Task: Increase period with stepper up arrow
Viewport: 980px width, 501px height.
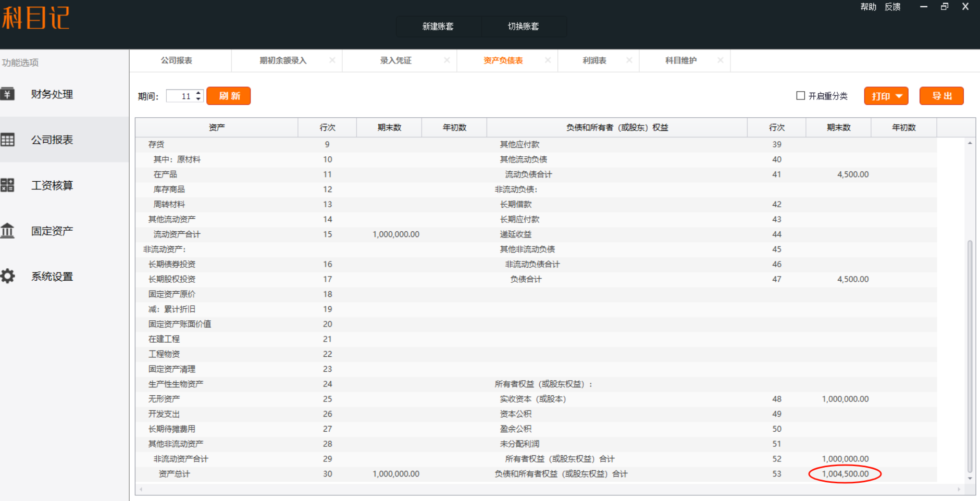Action: tap(198, 93)
